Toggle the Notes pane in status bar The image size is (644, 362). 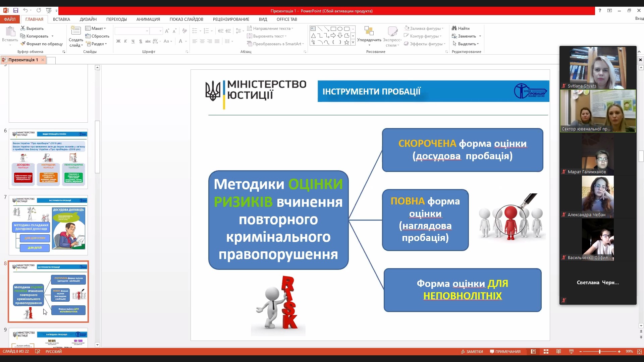(x=472, y=352)
